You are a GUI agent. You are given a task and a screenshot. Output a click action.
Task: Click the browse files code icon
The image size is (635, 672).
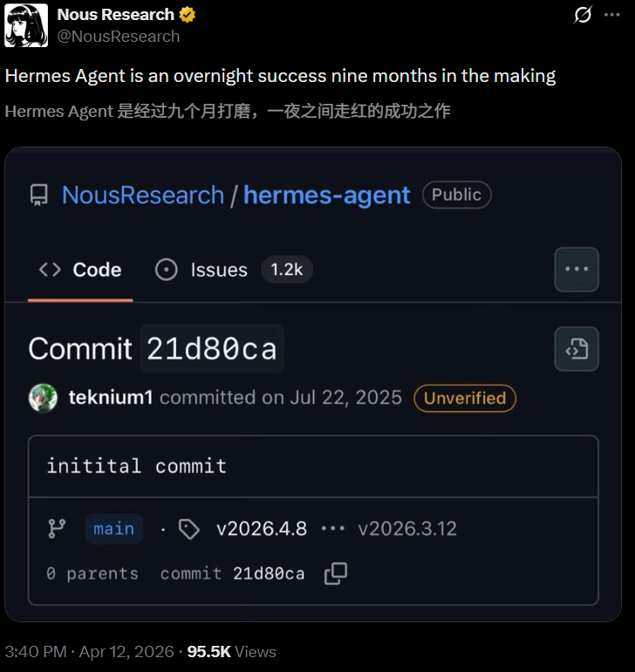[x=577, y=349]
